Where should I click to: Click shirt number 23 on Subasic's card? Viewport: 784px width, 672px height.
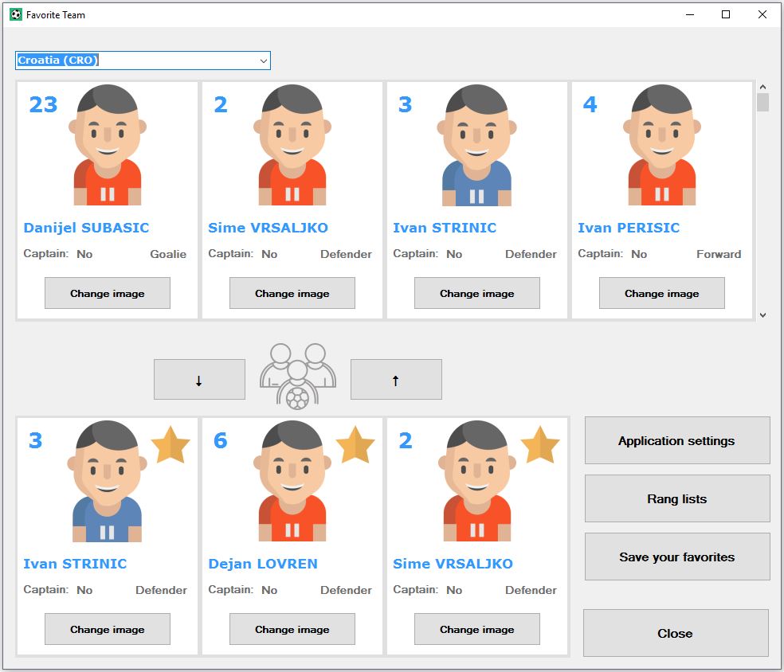coord(43,104)
